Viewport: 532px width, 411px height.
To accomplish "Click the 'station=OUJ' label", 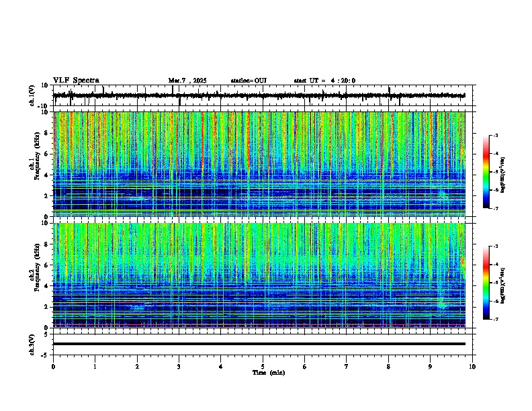I will tap(249, 81).
